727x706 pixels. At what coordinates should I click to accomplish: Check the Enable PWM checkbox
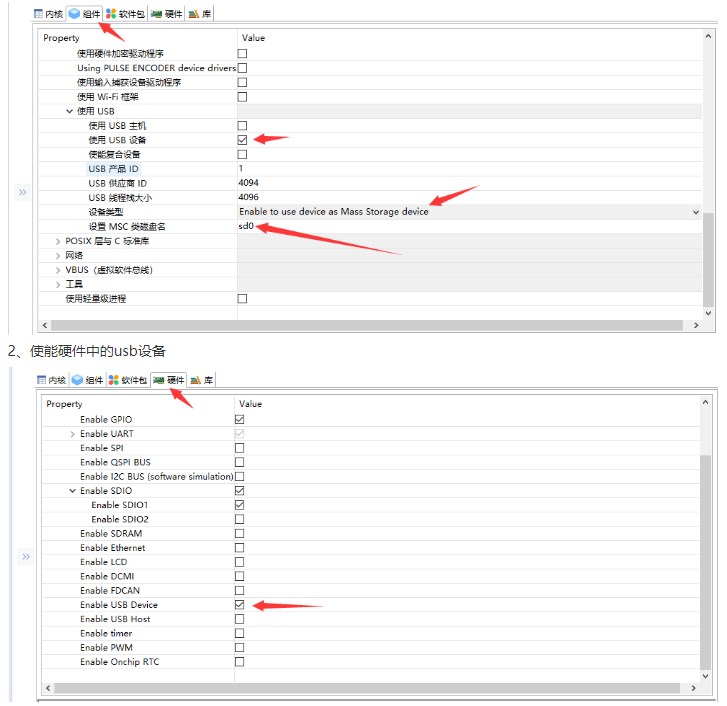[239, 648]
